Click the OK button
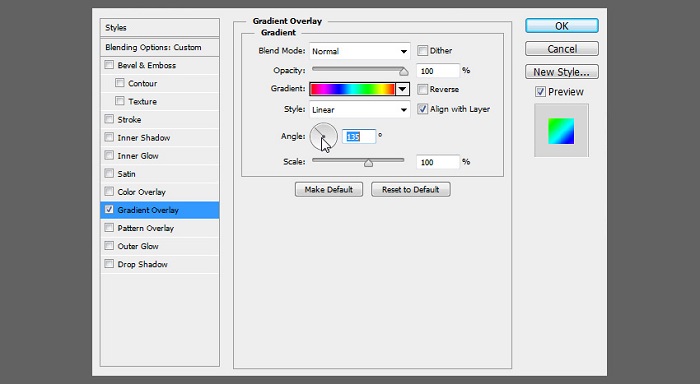This screenshot has height=384, width=700. point(562,26)
